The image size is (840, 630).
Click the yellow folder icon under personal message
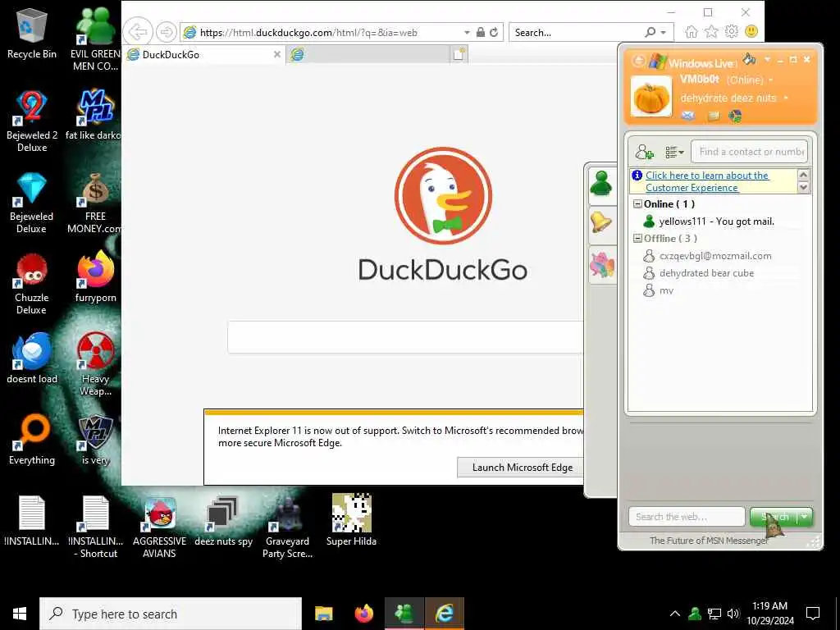click(713, 116)
